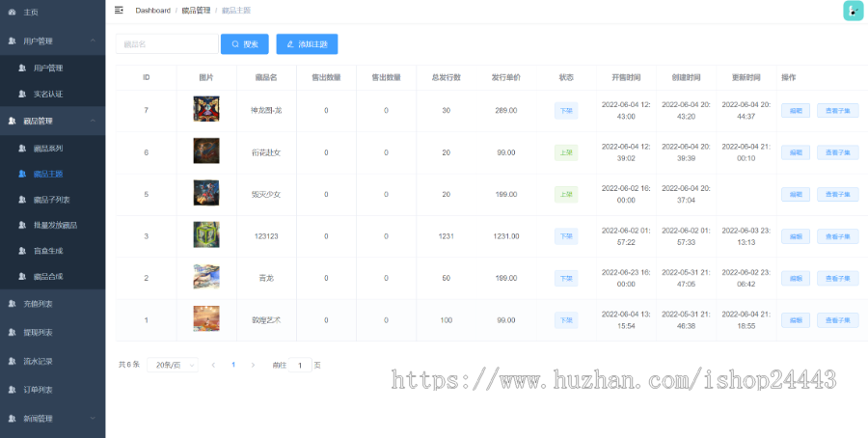Screen dimensions: 868x438
Task: Open the 20条/页 page size dropdown
Action: 173,365
